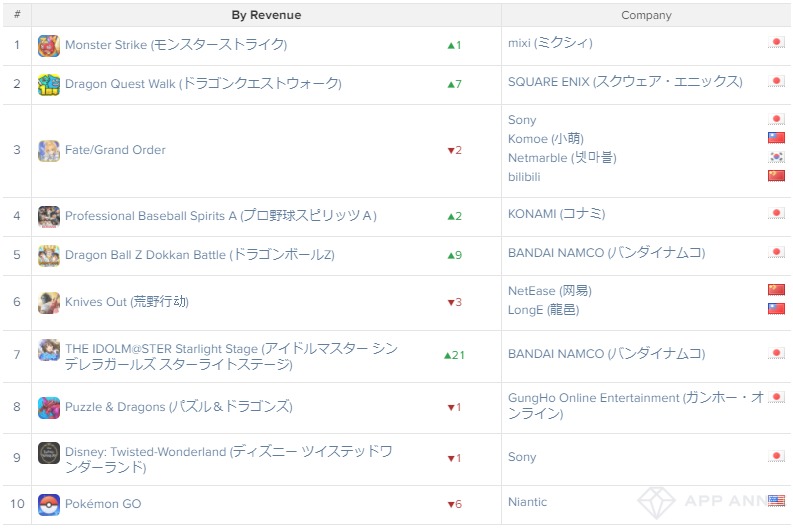793x530 pixels.
Task: Click the up 21 rank change indicator
Action: tap(454, 356)
